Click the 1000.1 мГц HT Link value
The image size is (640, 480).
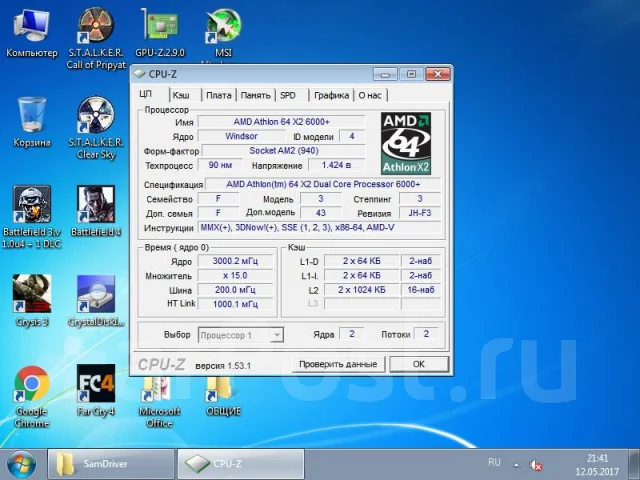point(235,304)
